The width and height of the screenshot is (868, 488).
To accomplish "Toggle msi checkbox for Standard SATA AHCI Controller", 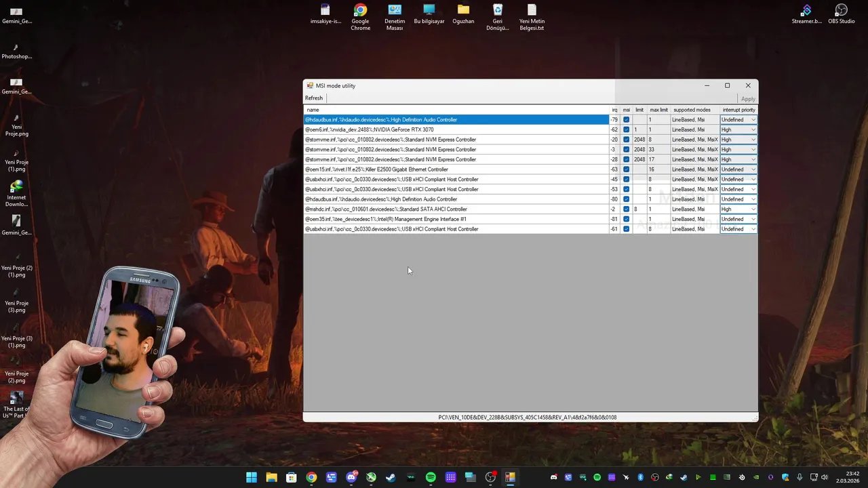I will tap(626, 209).
